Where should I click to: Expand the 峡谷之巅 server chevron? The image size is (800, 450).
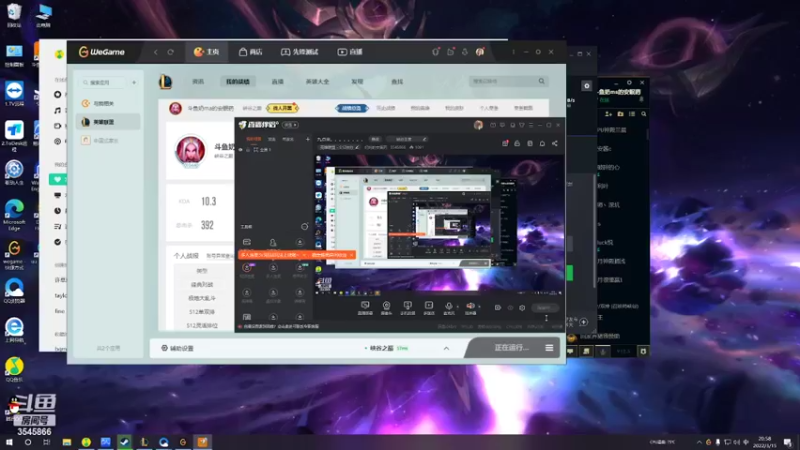[x=446, y=348]
